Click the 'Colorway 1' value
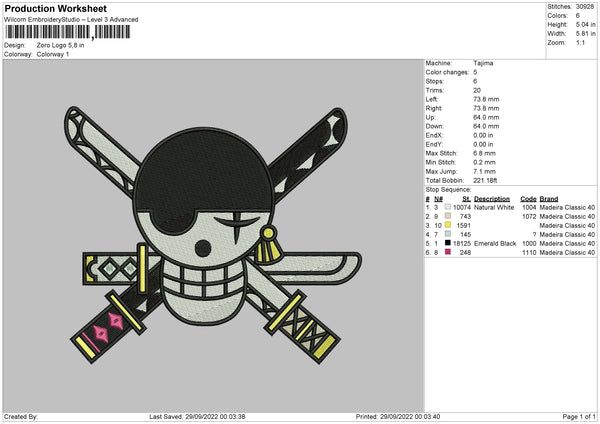 click(x=53, y=54)
